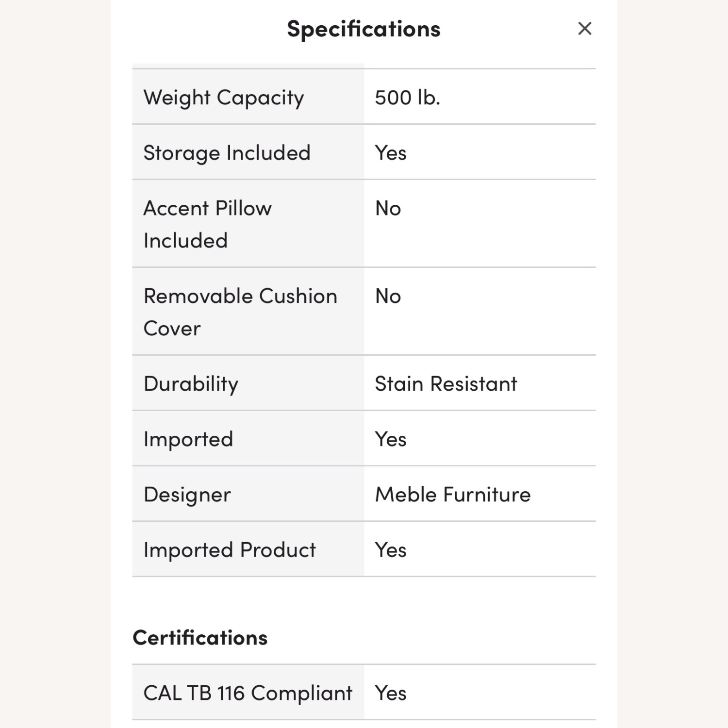728x728 pixels.
Task: Click the Certifications section heading
Action: coord(200,638)
